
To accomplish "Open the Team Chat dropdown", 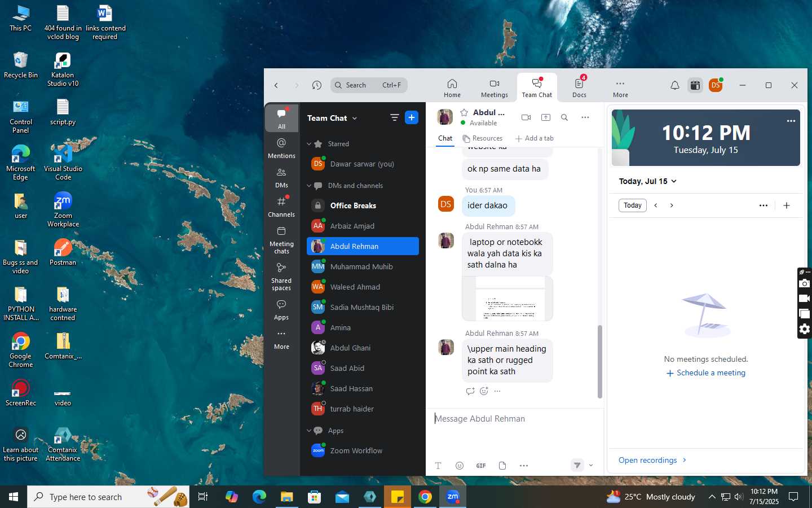I will tap(332, 118).
